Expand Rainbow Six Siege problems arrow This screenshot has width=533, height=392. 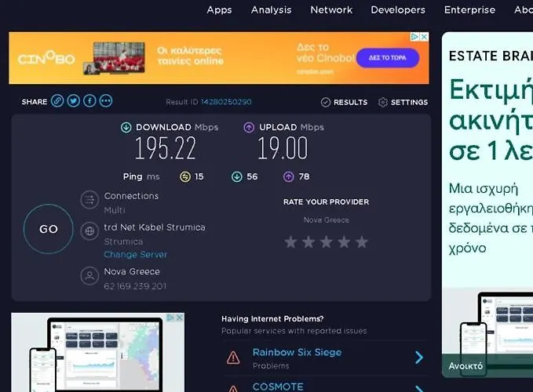point(418,358)
